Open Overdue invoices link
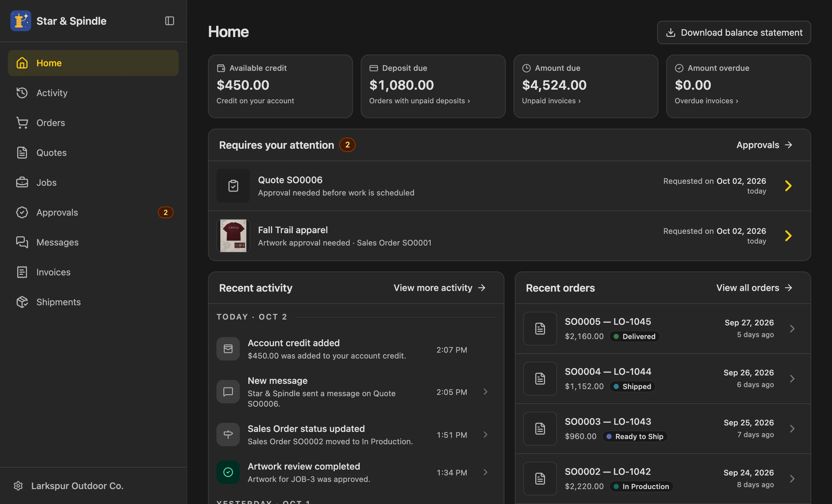 [706, 101]
